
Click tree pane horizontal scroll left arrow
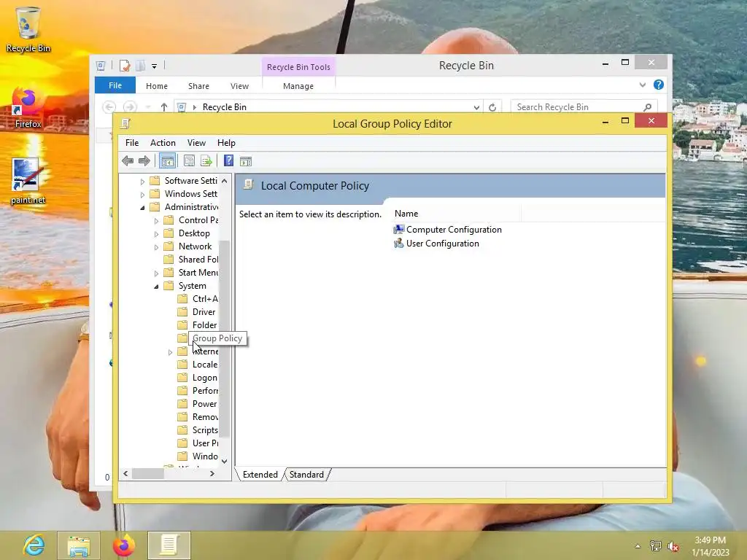click(x=125, y=474)
